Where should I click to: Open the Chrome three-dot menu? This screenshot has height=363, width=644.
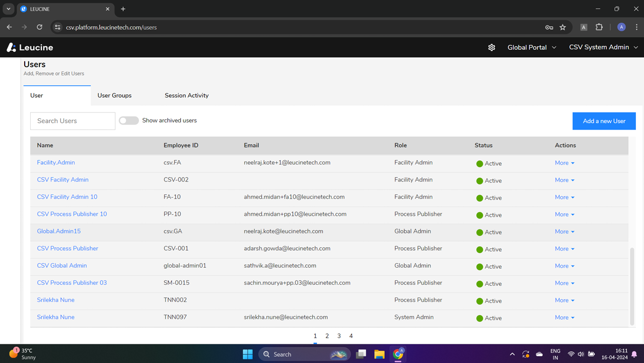(x=636, y=27)
